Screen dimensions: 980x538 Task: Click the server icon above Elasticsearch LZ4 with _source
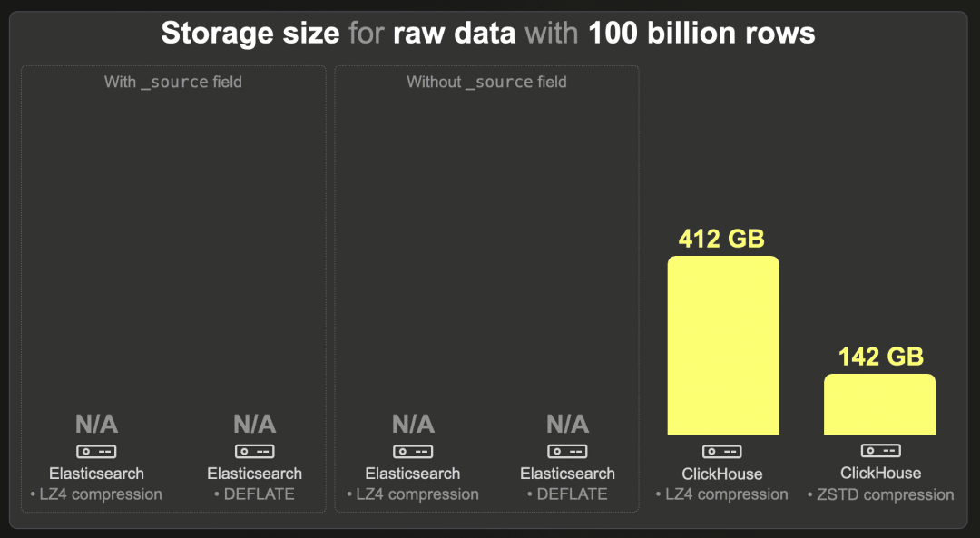point(96,451)
